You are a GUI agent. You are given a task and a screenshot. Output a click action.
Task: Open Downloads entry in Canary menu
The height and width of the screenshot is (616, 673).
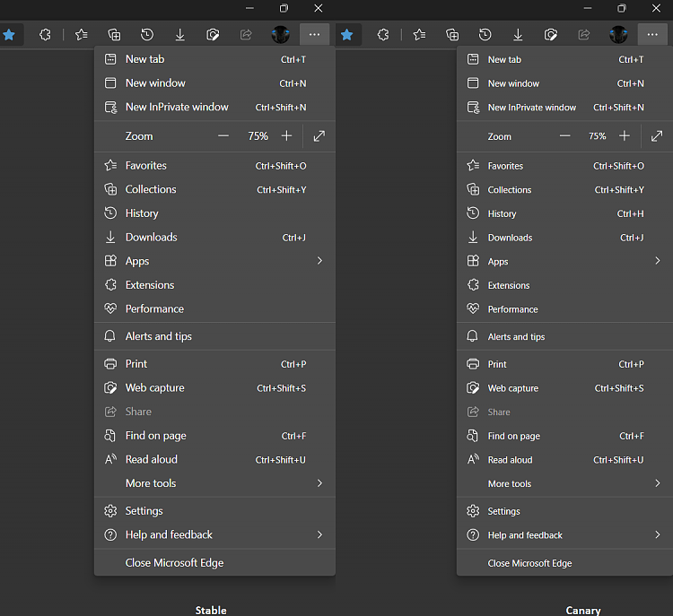click(x=564, y=238)
